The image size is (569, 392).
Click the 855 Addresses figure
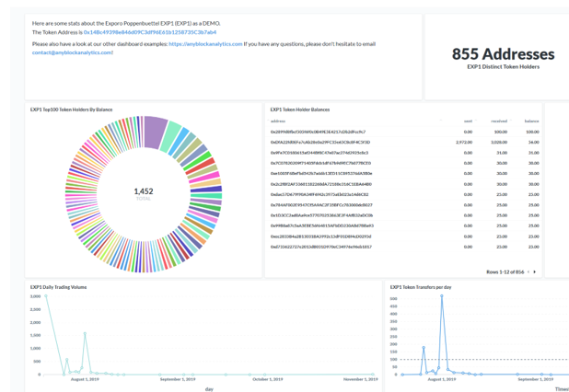tap(503, 54)
